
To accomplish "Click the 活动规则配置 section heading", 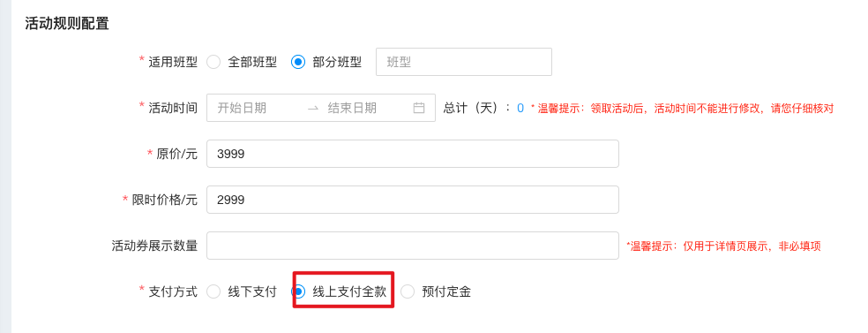I will [67, 25].
